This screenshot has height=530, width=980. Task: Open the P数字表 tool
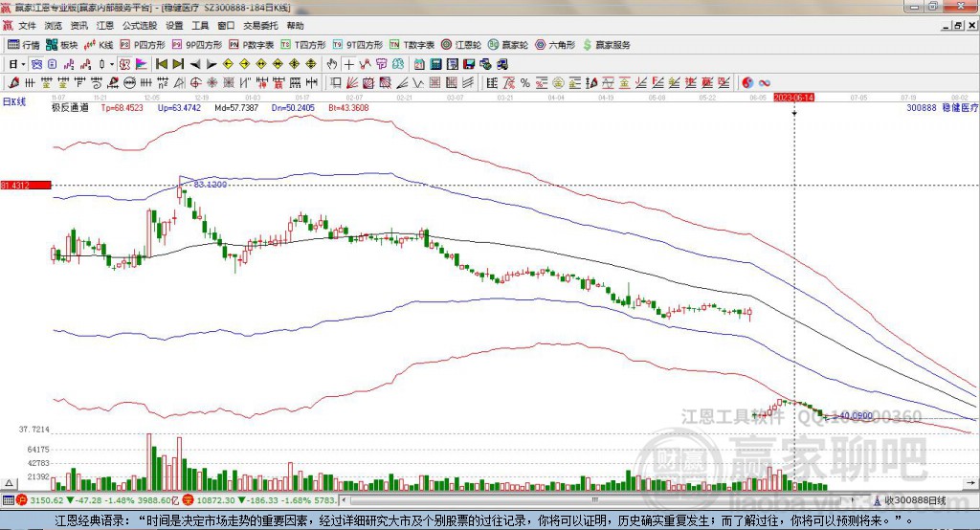coord(252,45)
